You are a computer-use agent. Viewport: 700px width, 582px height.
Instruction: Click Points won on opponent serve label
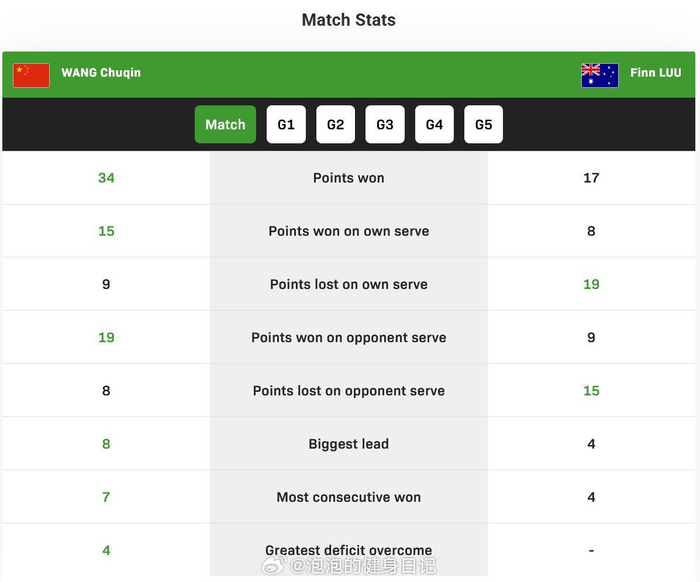click(x=348, y=337)
